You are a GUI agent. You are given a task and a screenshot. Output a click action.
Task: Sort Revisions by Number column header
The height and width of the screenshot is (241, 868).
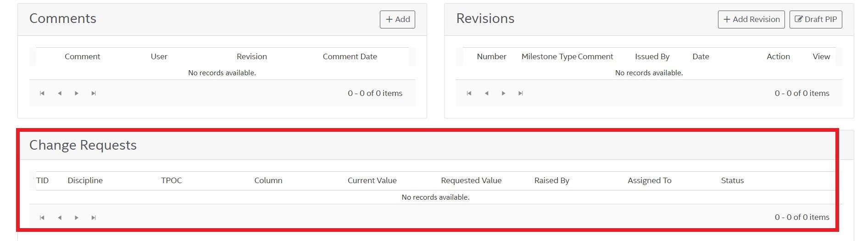coord(491,56)
